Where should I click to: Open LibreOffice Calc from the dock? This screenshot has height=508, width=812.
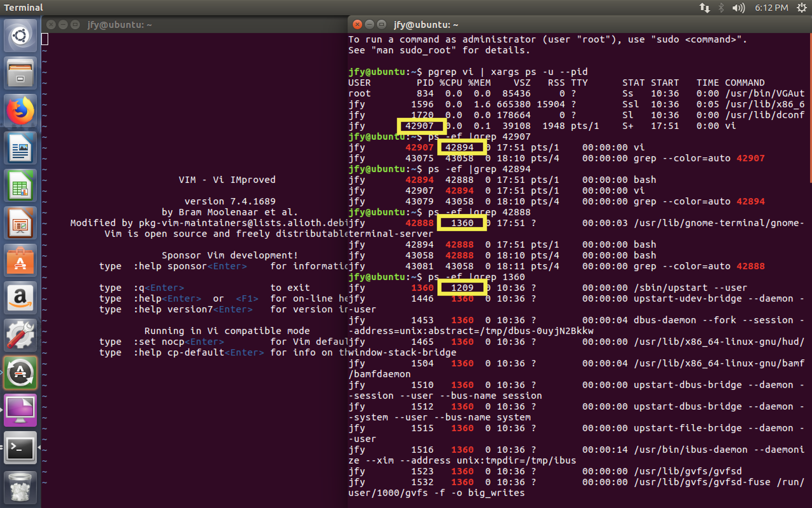[20, 186]
